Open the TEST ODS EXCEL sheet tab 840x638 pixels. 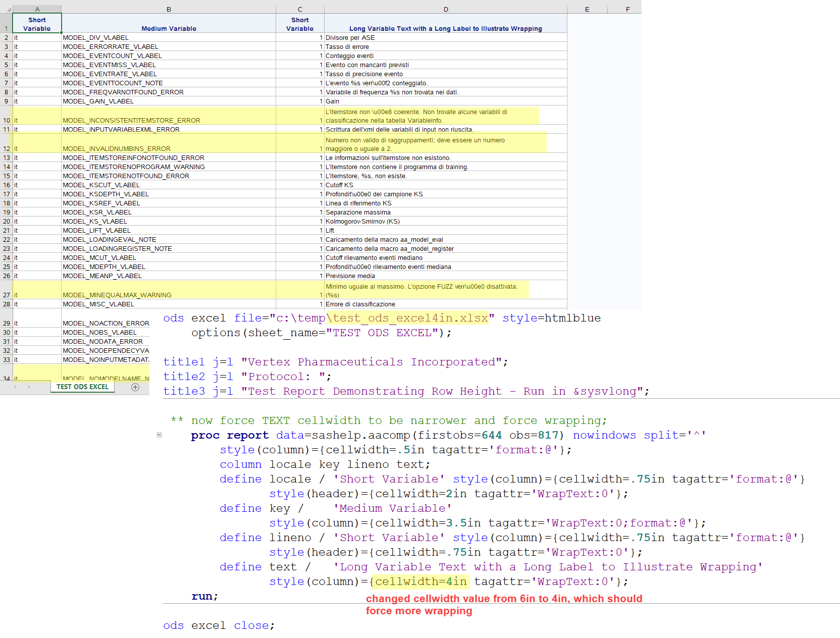(82, 387)
